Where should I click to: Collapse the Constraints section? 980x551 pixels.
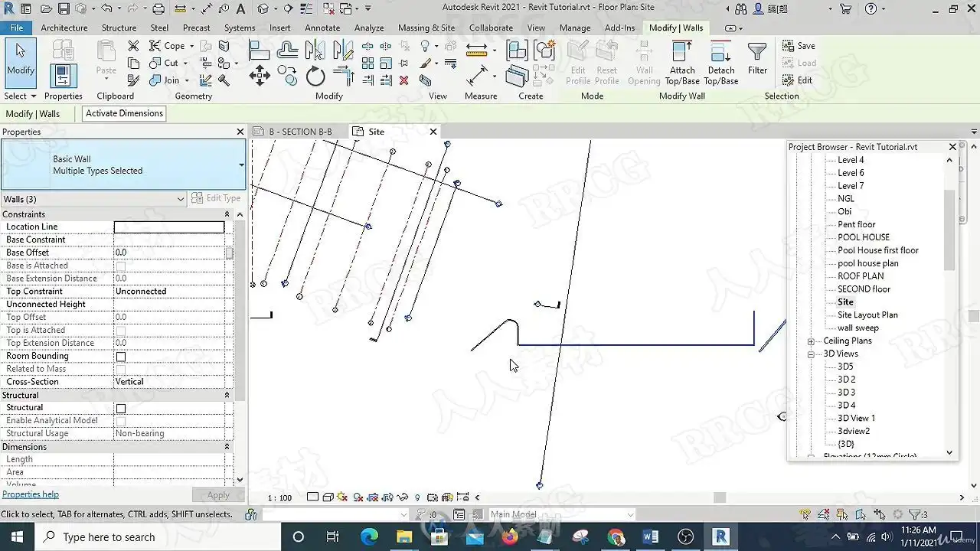pyautogui.click(x=227, y=214)
